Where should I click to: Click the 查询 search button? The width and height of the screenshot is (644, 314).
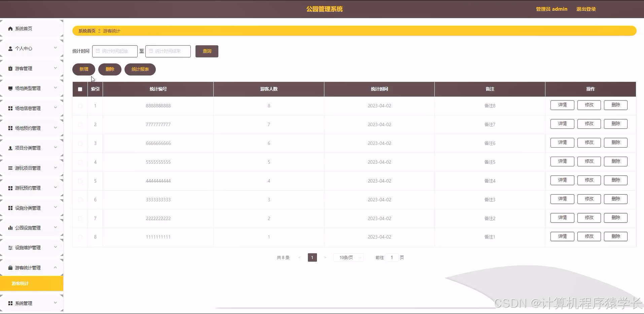tap(207, 51)
